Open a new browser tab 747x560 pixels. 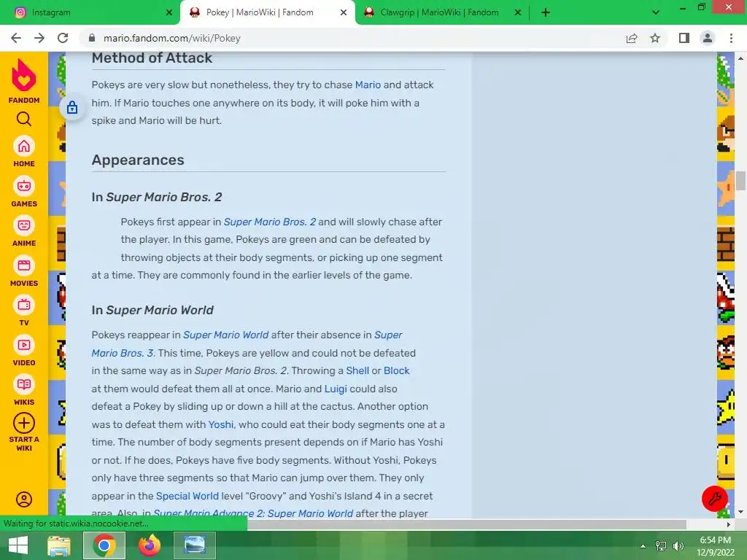546,12
